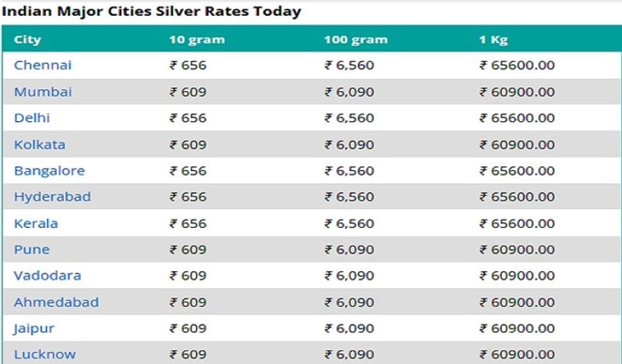Select the Vadodara link
The width and height of the screenshot is (622, 364).
[47, 276]
